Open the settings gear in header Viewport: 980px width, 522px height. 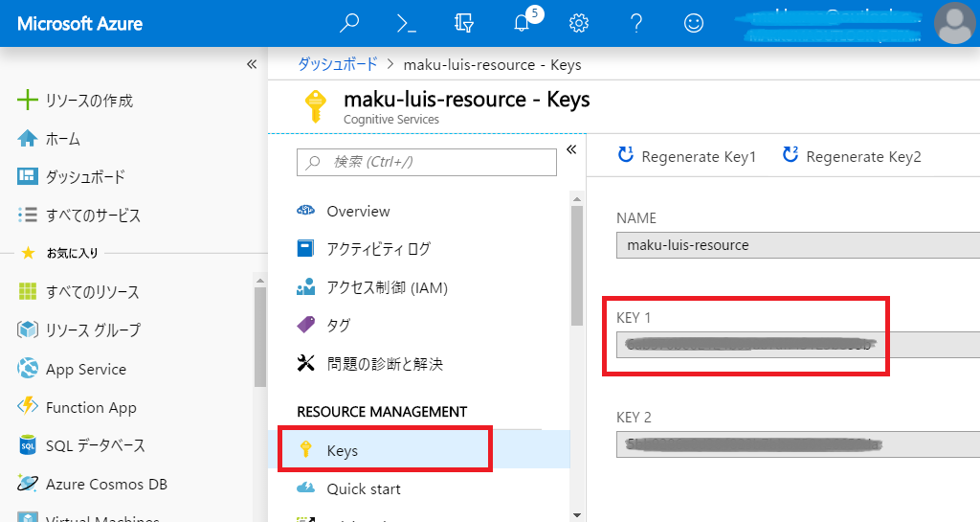coord(579,23)
